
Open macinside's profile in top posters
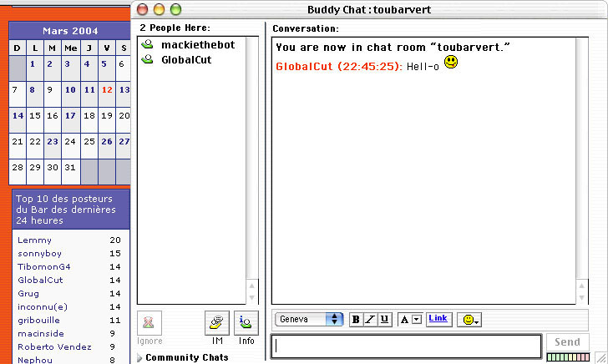[x=41, y=333]
